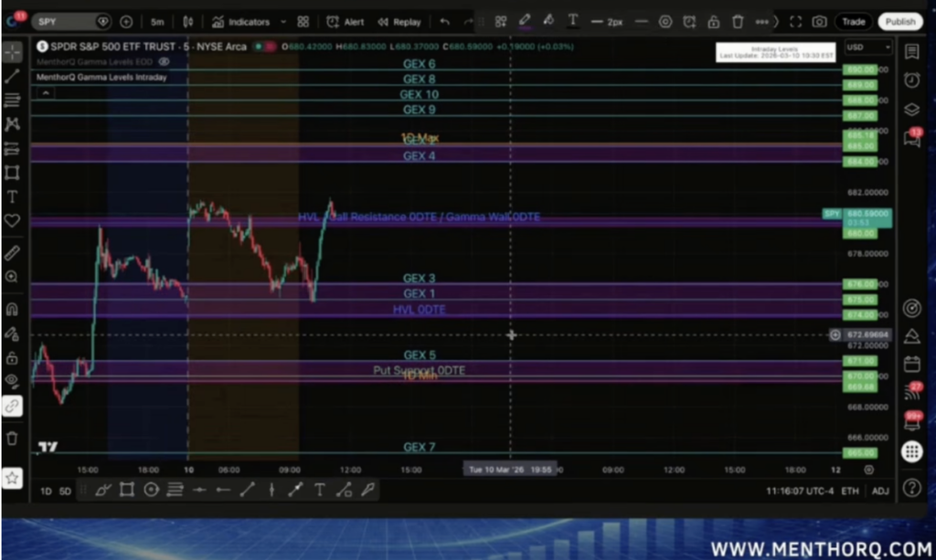Delete selected drawing from floating toolbar
Screen dimensions: 936x560
click(738, 22)
